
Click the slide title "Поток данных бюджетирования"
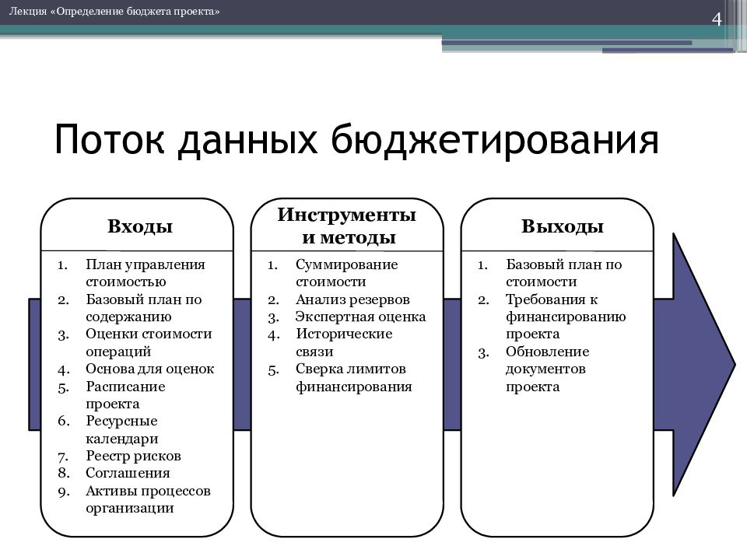(356, 141)
